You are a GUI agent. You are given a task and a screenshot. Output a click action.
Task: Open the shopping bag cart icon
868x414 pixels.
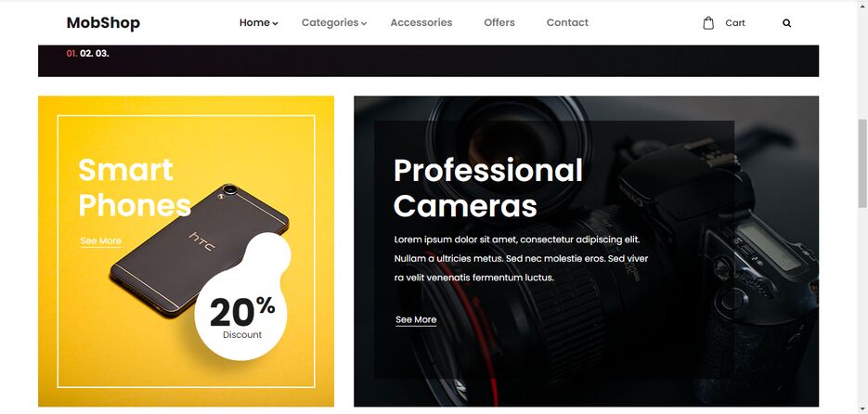pos(708,22)
